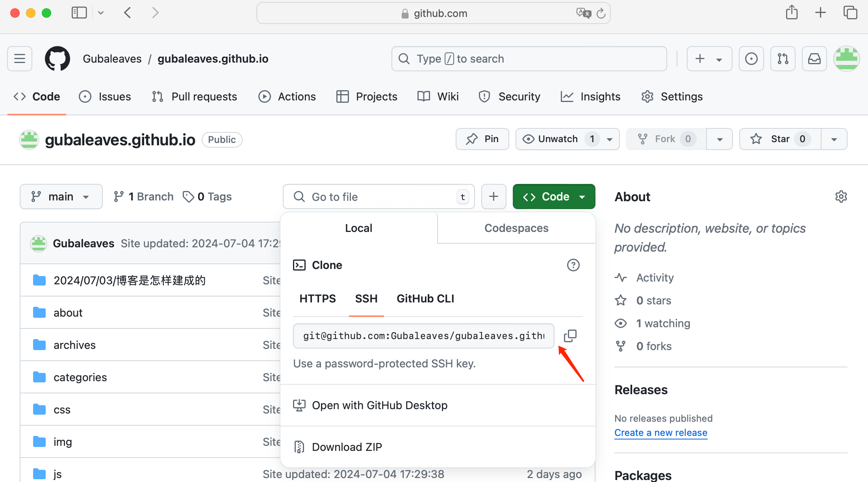Open the archives folder
Screen dimensions: 868x482
[74, 345]
